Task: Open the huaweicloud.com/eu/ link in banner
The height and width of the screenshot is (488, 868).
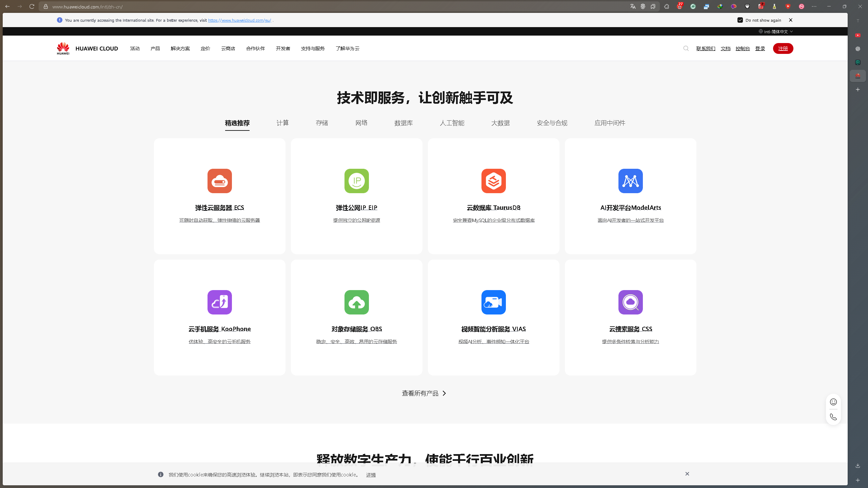Action: tap(239, 20)
